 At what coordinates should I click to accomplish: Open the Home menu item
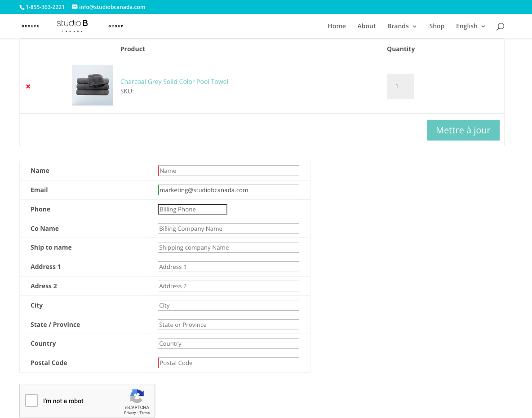tap(337, 26)
